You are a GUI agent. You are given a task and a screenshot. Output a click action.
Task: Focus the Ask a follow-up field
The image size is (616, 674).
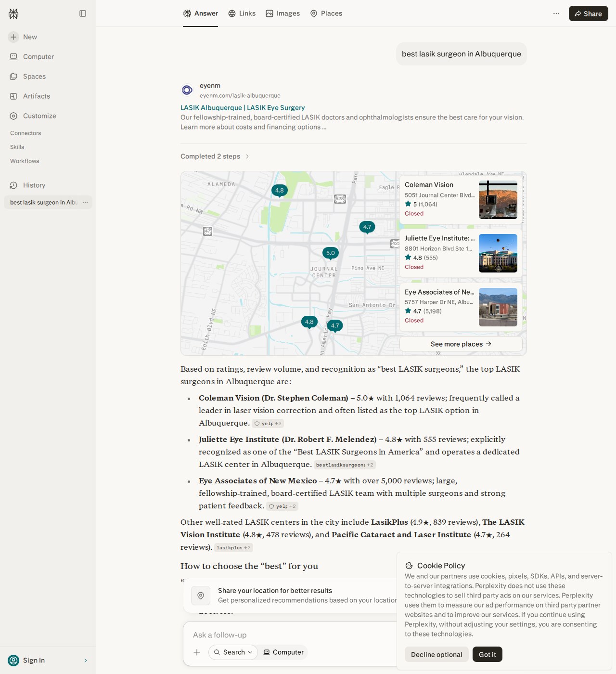pos(289,635)
